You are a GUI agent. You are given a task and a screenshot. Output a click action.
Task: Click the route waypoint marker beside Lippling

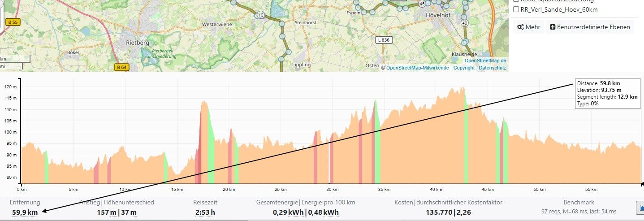click(282, 58)
